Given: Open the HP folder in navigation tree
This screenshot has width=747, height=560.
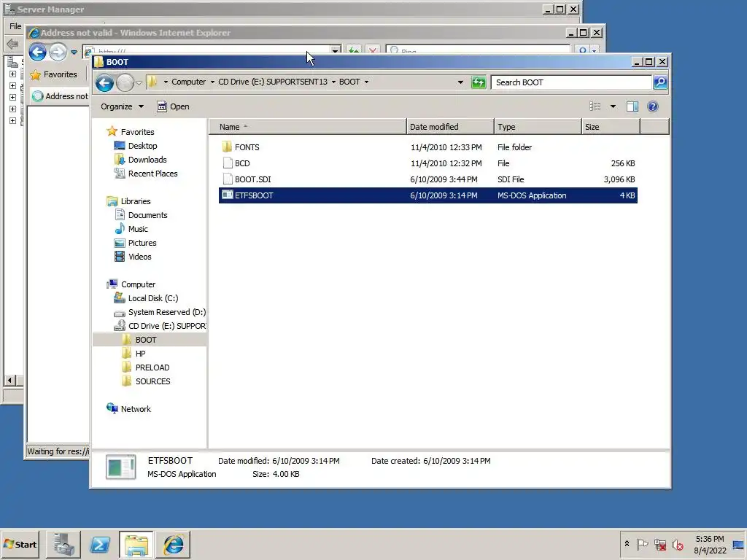Looking at the screenshot, I should pyautogui.click(x=140, y=354).
